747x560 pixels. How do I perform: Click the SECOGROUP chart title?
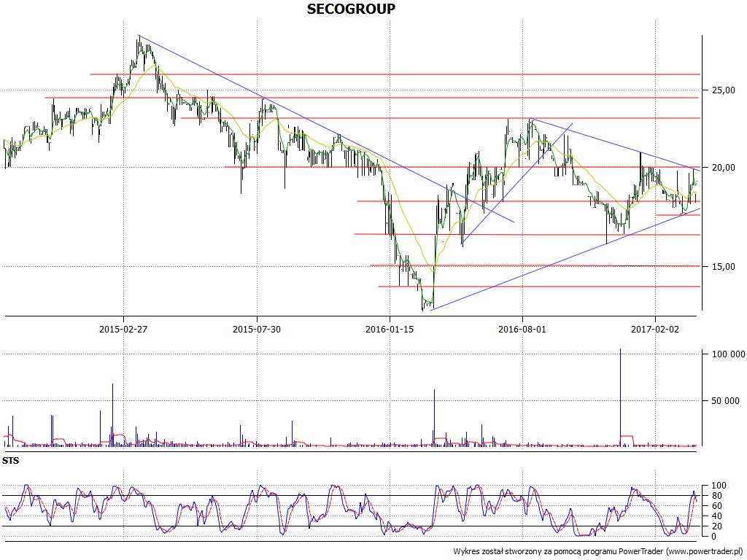[351, 9]
